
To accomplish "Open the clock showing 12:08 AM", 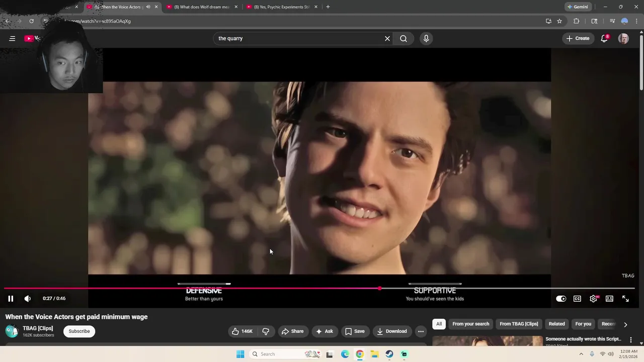I will pyautogui.click(x=628, y=354).
